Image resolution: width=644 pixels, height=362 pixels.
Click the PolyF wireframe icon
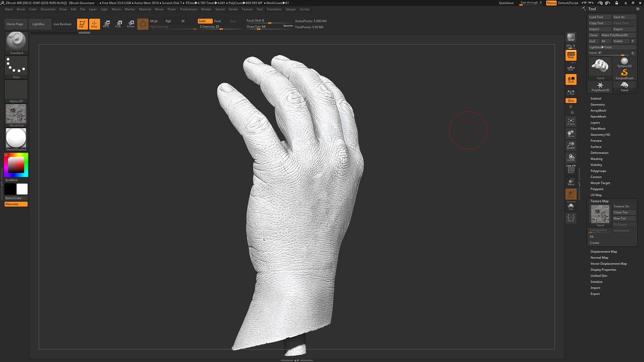point(571,170)
